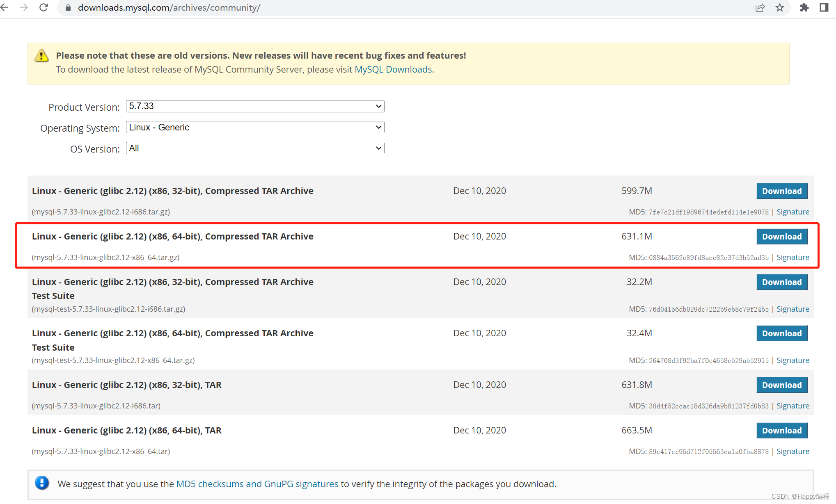This screenshot has height=504, width=836.
Task: Bookmark this page with star icon
Action: pos(780,7)
